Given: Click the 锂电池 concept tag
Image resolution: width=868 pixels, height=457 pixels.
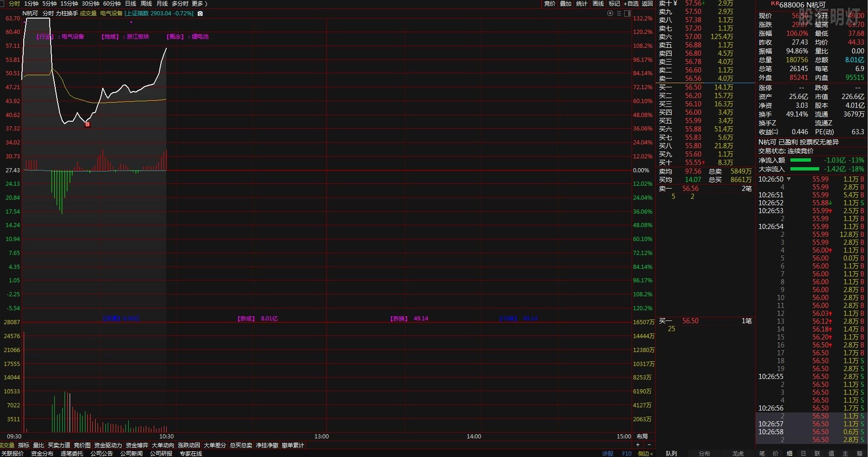Looking at the screenshot, I should point(200,37).
